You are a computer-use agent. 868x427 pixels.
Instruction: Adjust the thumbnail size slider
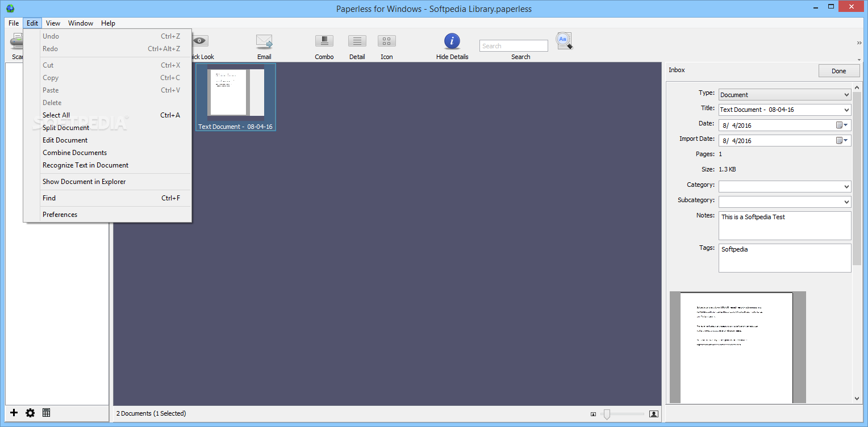coord(606,414)
